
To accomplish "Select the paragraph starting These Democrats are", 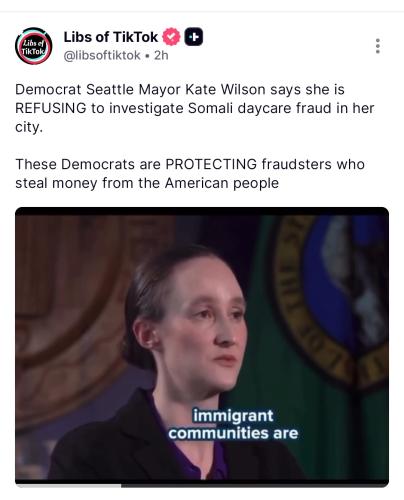I will tap(190, 173).
